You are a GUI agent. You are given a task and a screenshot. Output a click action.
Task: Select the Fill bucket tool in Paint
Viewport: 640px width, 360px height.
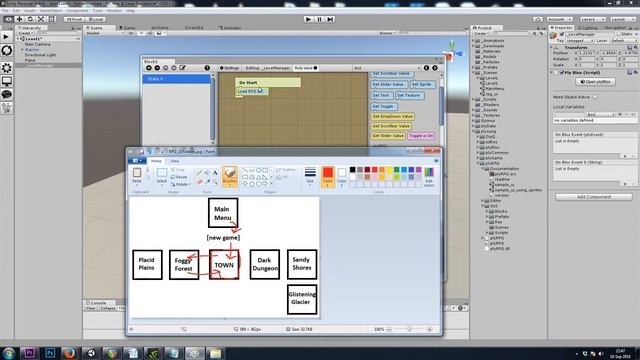pos(207,173)
